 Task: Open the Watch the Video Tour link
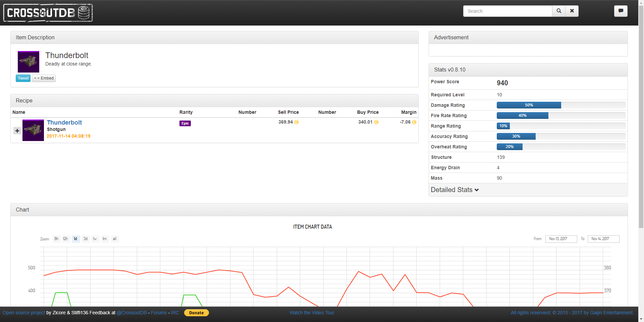pos(312,313)
